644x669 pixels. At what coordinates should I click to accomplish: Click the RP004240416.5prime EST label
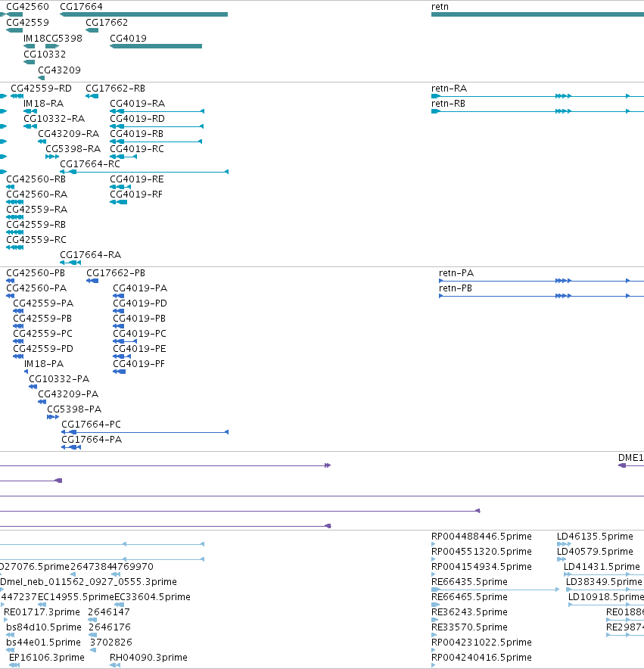[x=481, y=658]
